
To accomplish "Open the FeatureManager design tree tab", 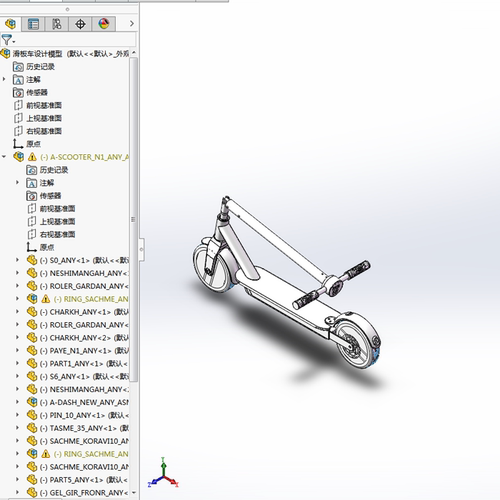I will pyautogui.click(x=11, y=24).
